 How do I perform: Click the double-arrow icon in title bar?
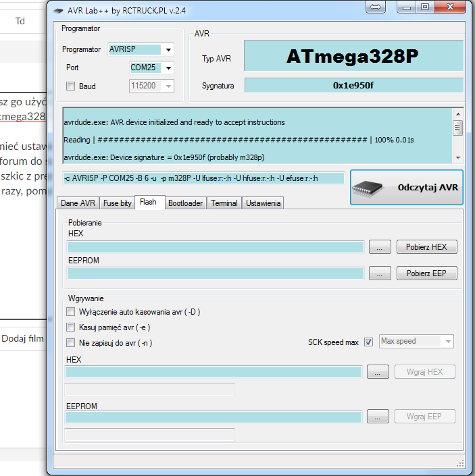tap(376, 7)
